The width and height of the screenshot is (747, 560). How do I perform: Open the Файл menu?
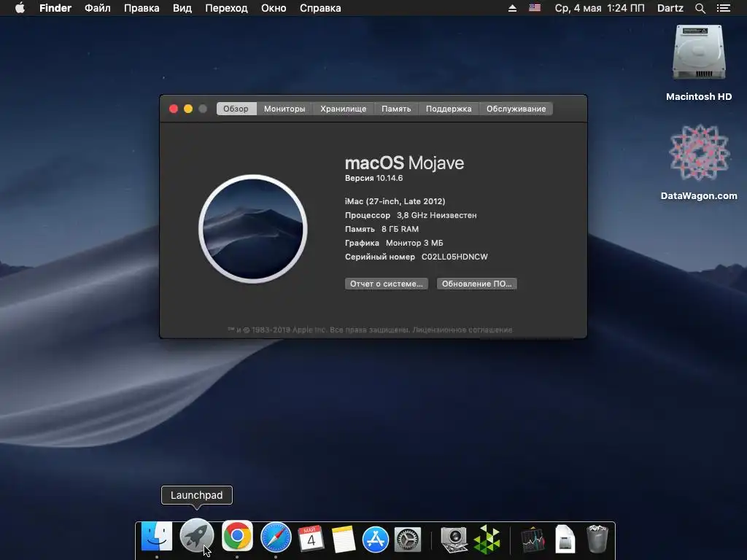pyautogui.click(x=98, y=8)
